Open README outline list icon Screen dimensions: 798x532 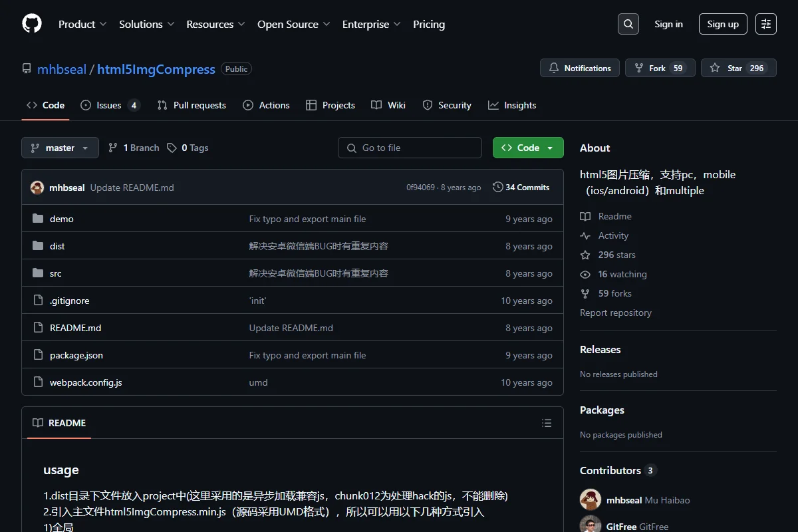[547, 423]
